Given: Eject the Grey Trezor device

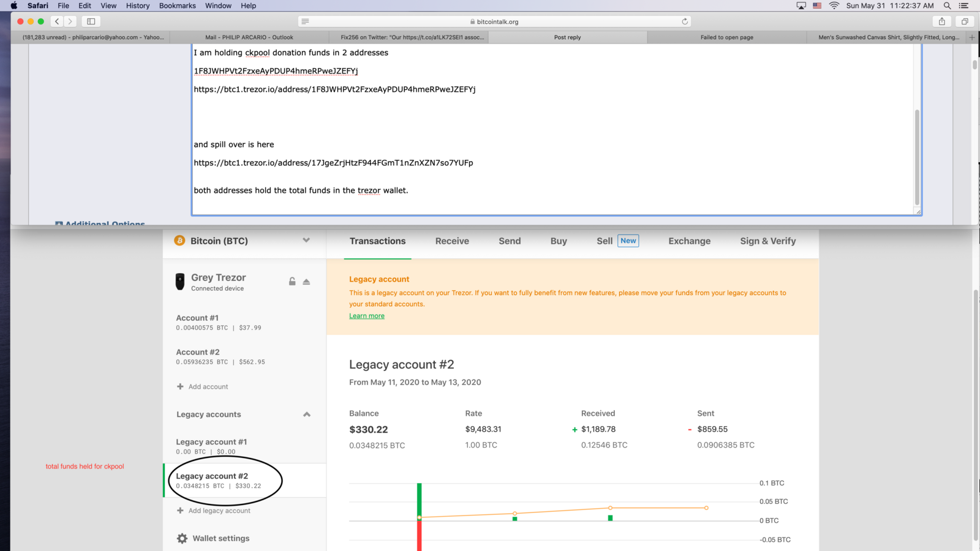Looking at the screenshot, I should [x=306, y=282].
